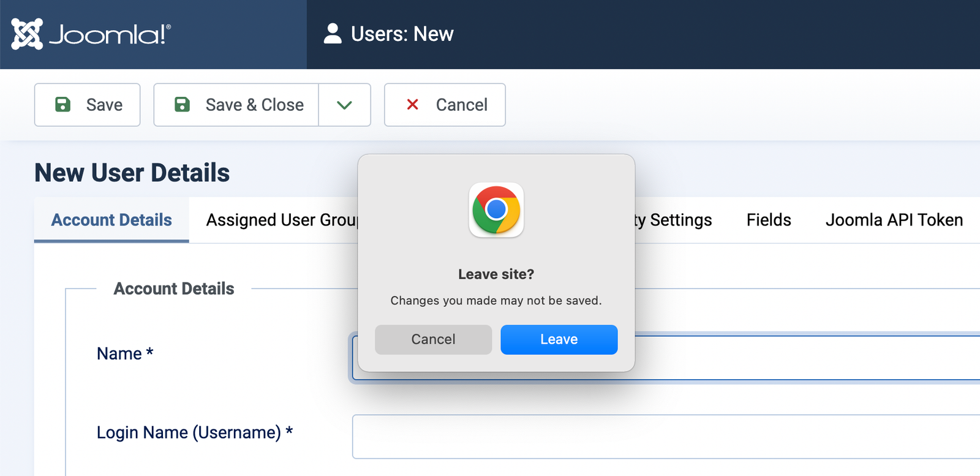Click the toolbar Cancel button
The height and width of the screenshot is (476, 980).
point(445,105)
